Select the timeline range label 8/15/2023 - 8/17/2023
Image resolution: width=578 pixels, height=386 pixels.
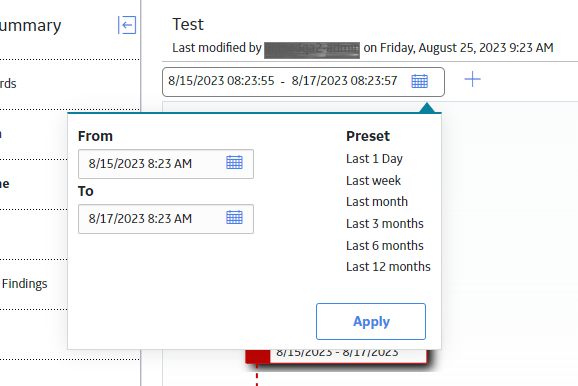[337, 353]
